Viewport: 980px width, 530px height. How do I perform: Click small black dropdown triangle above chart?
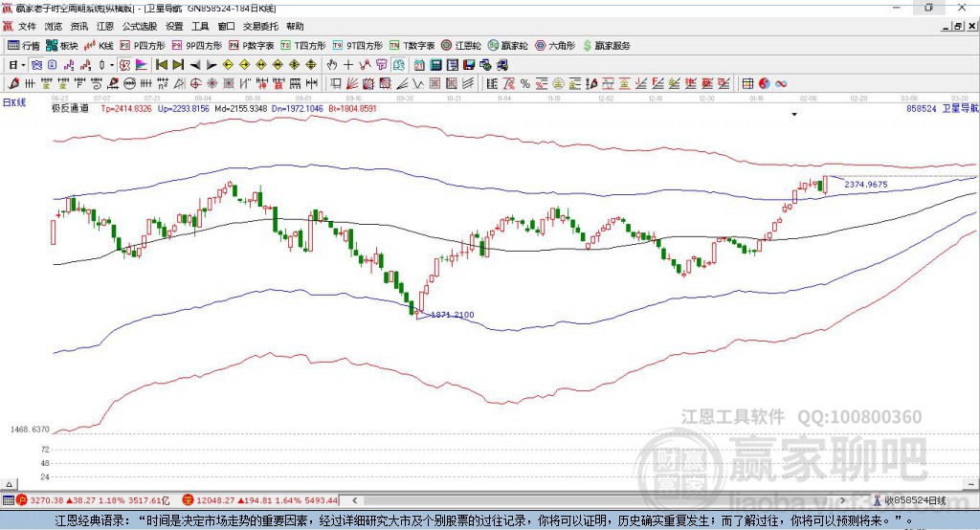coord(794,115)
